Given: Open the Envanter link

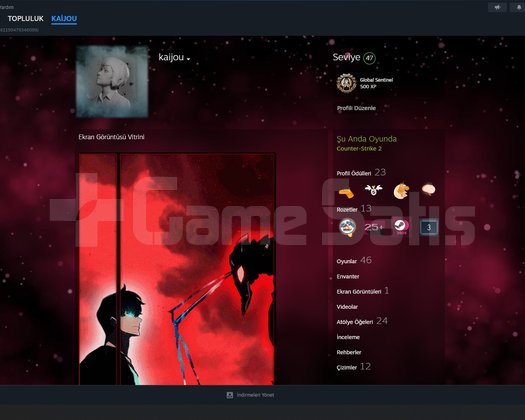Looking at the screenshot, I should 348,277.
